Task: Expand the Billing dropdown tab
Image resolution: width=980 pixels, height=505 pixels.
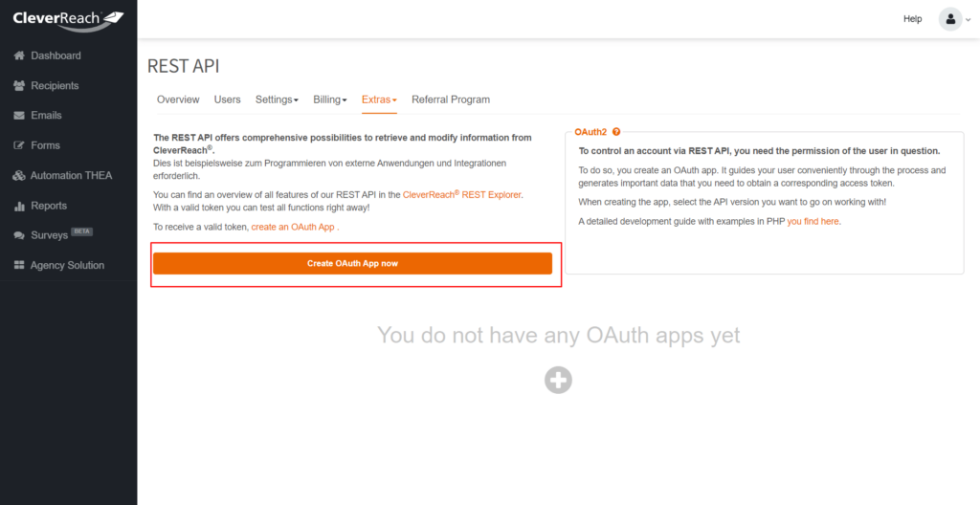Action: coord(330,99)
